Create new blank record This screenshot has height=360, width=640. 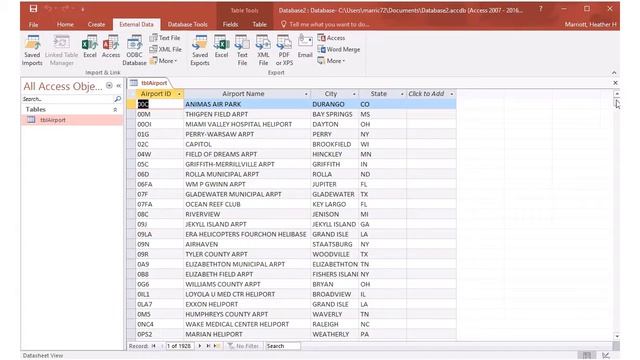217,346
